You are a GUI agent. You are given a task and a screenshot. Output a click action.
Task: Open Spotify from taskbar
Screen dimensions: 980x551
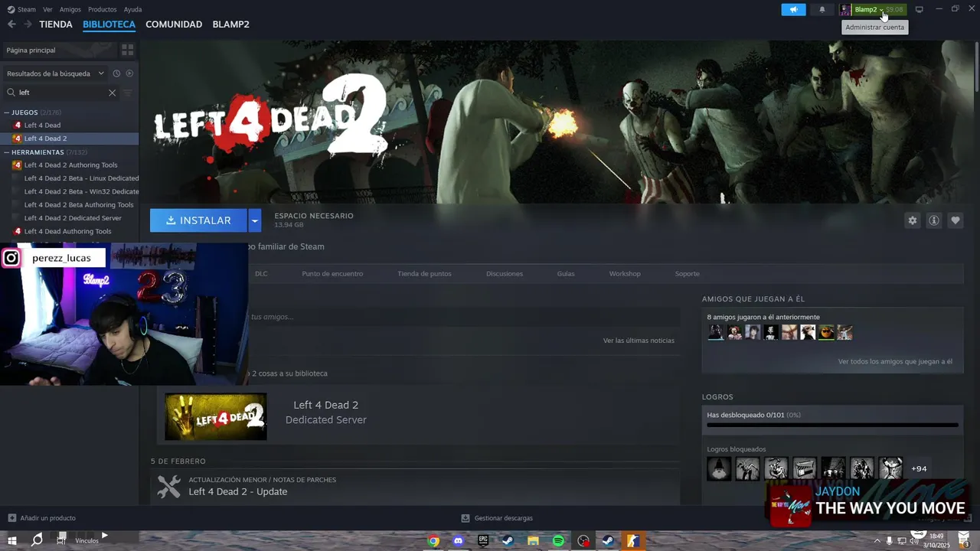coord(558,541)
